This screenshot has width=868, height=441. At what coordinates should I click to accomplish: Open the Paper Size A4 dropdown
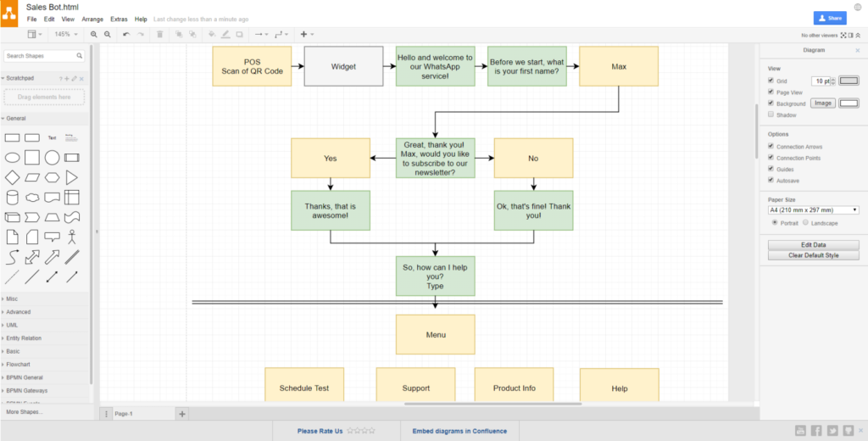coord(813,209)
